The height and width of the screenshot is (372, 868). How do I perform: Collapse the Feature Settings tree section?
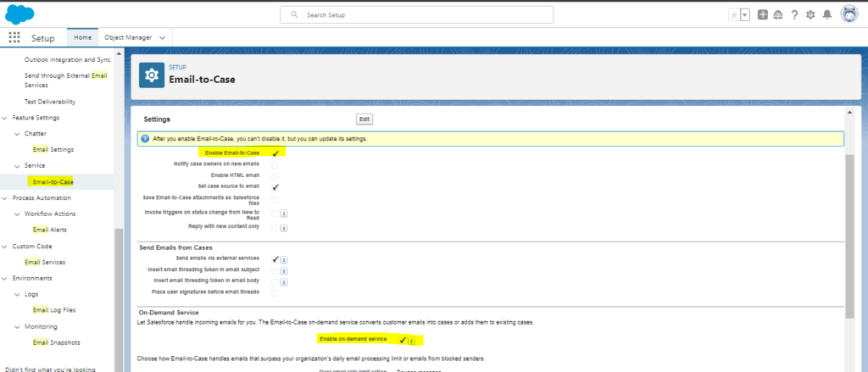click(x=5, y=117)
